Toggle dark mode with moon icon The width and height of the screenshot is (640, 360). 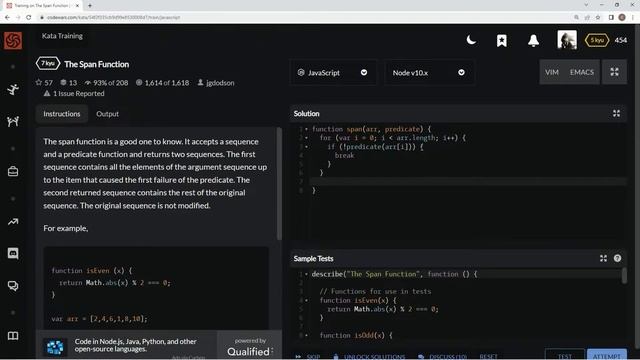pyautogui.click(x=471, y=40)
